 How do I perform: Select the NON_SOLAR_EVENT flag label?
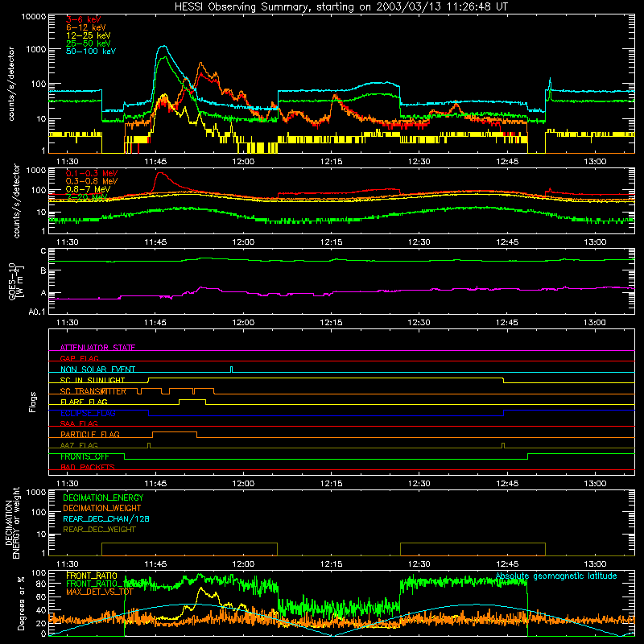pyautogui.click(x=97, y=369)
